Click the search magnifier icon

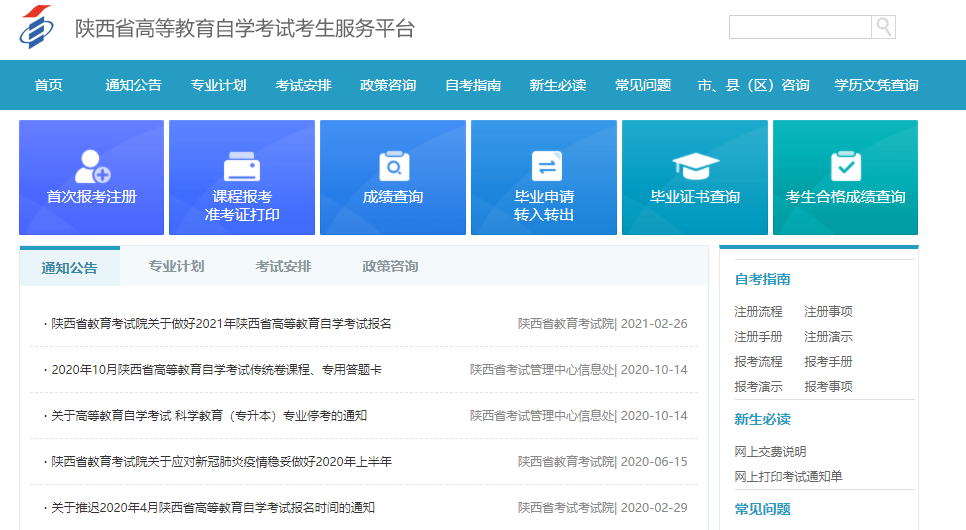pos(883,27)
